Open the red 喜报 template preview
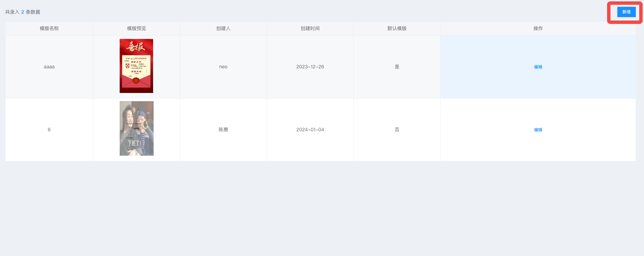This screenshot has width=644, height=256. click(136, 66)
